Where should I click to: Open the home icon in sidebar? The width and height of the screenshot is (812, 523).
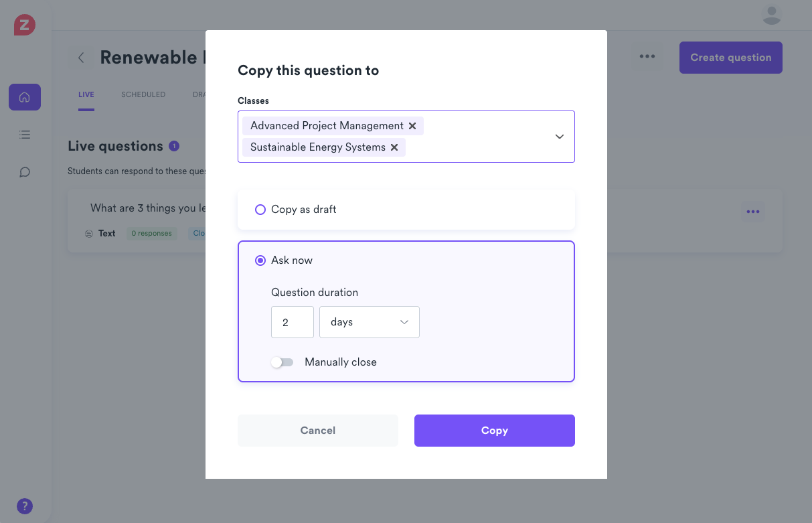point(25,97)
